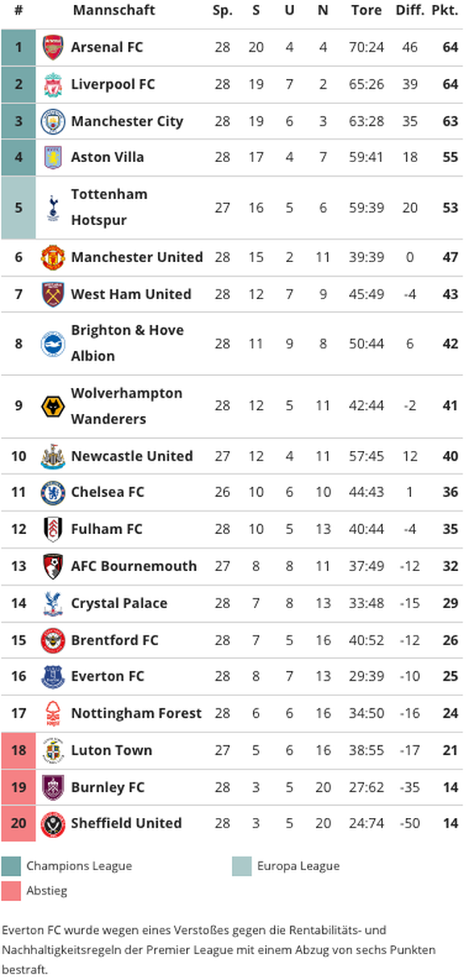The image size is (469, 980).
Task: Click the Aston Villa crest
Action: click(x=52, y=157)
